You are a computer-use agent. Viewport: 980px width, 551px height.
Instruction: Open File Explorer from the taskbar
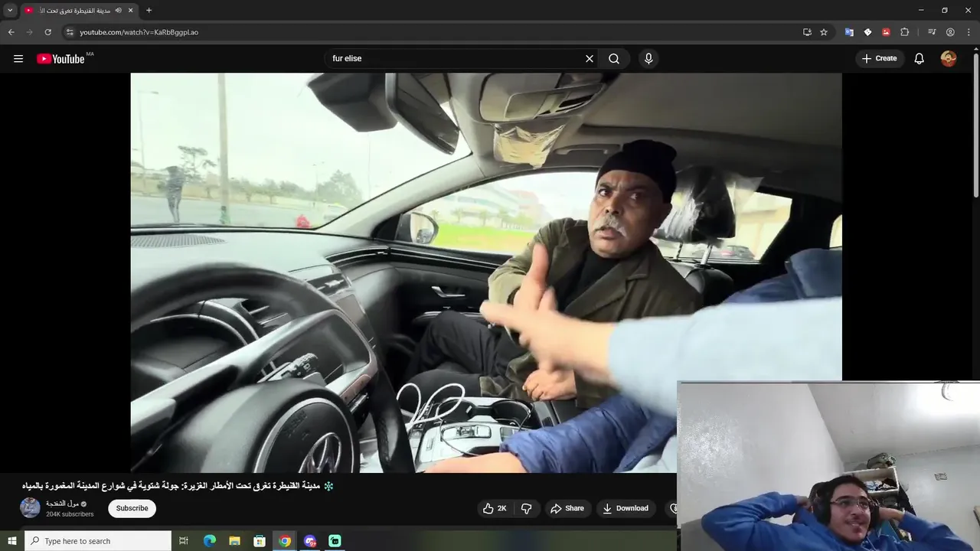234,541
